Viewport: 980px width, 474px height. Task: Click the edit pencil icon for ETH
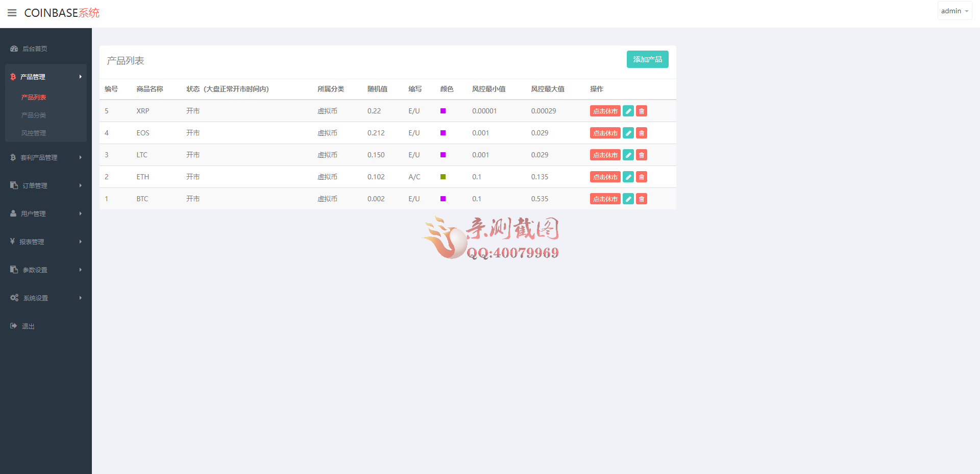click(x=628, y=177)
